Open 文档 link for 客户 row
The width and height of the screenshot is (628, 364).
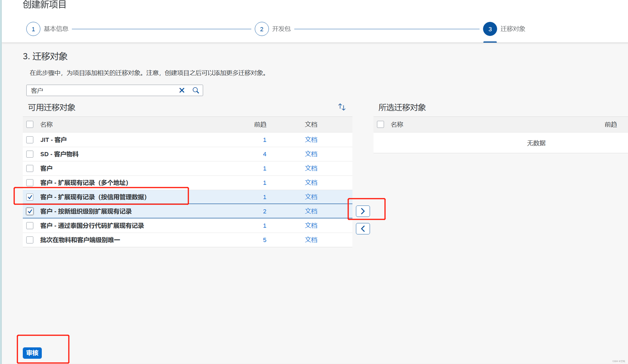click(x=311, y=168)
